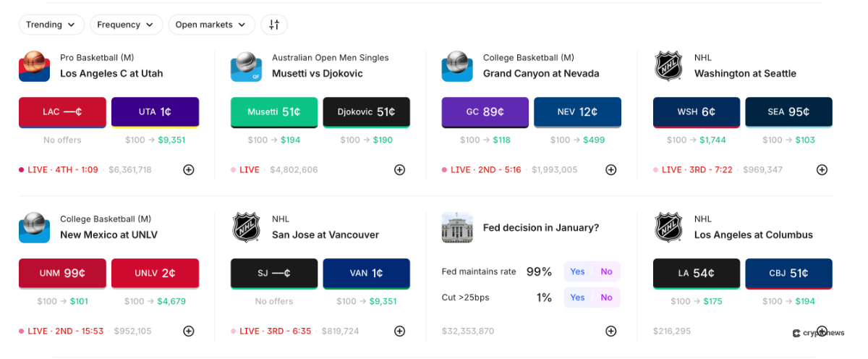Open the Los Angeles at Columbus market title
The height and width of the screenshot is (359, 868).
pyautogui.click(x=753, y=235)
